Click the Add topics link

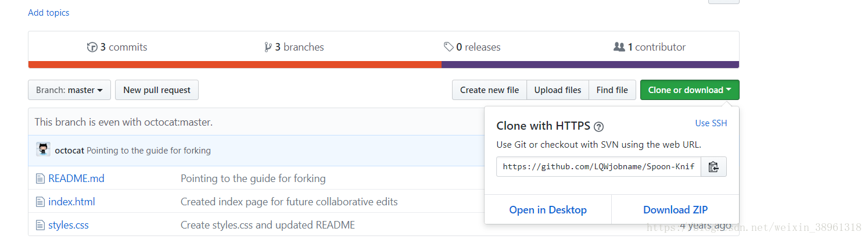pos(49,13)
